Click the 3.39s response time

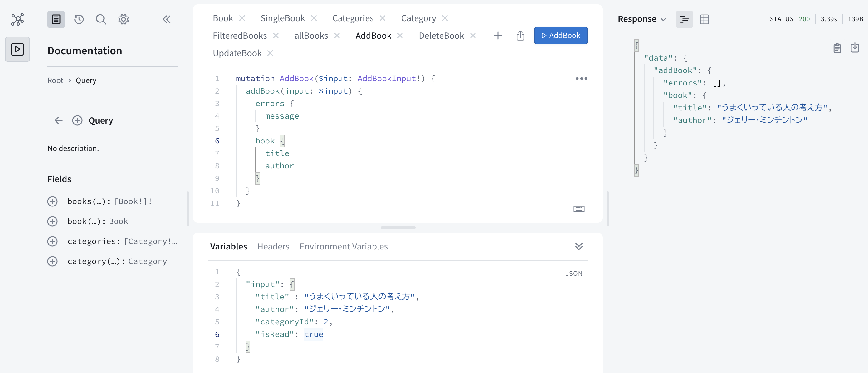click(x=829, y=19)
